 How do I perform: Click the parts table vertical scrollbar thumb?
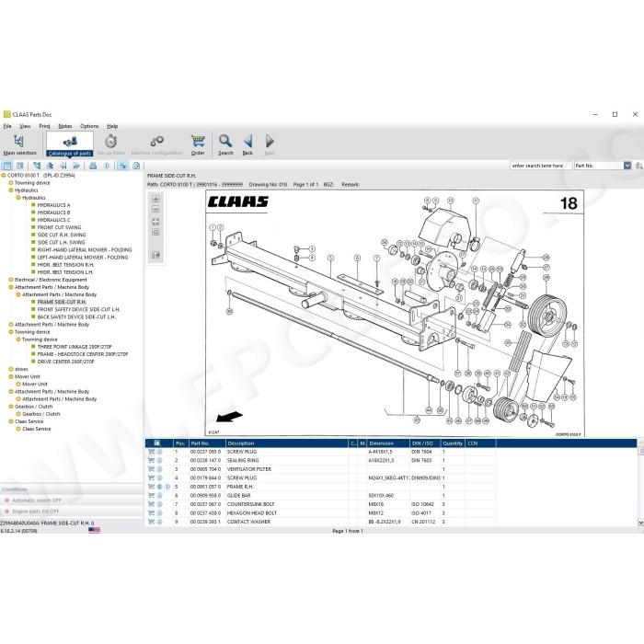coord(640,451)
